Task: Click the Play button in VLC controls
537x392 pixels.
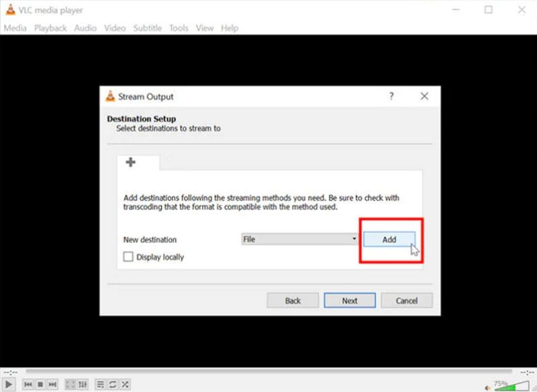Action: [9, 384]
